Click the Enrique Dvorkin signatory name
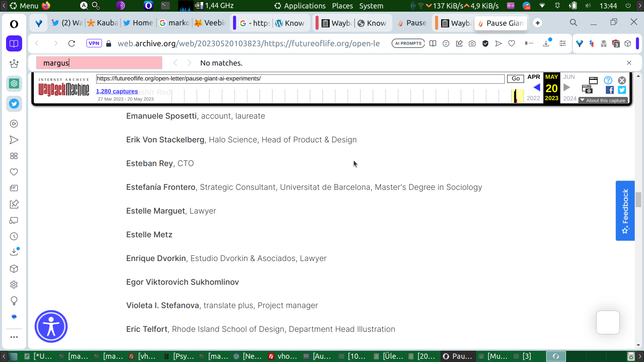644x362 pixels. pos(156,258)
